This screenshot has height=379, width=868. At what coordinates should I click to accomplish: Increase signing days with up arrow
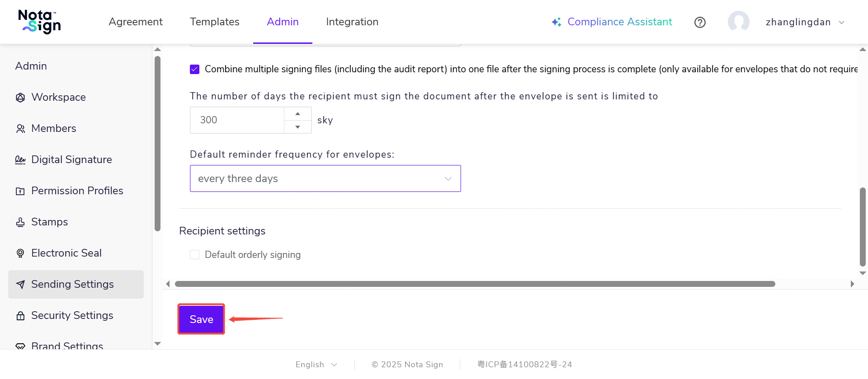click(297, 114)
